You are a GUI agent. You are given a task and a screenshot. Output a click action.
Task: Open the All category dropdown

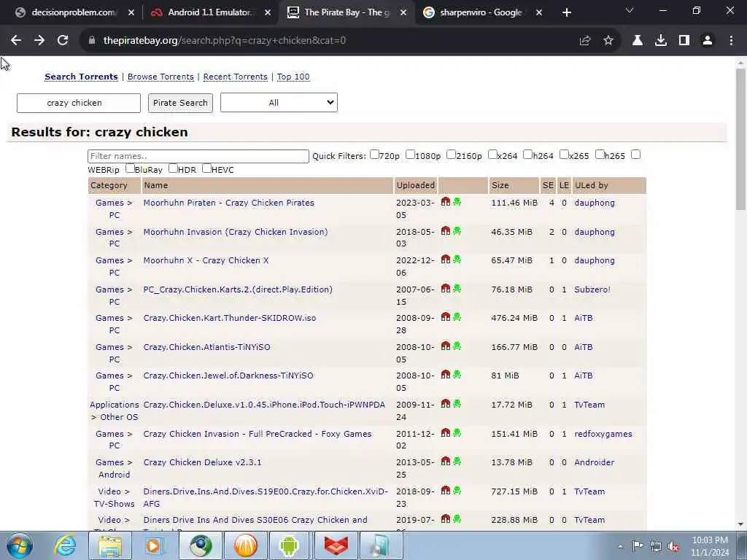coord(279,102)
